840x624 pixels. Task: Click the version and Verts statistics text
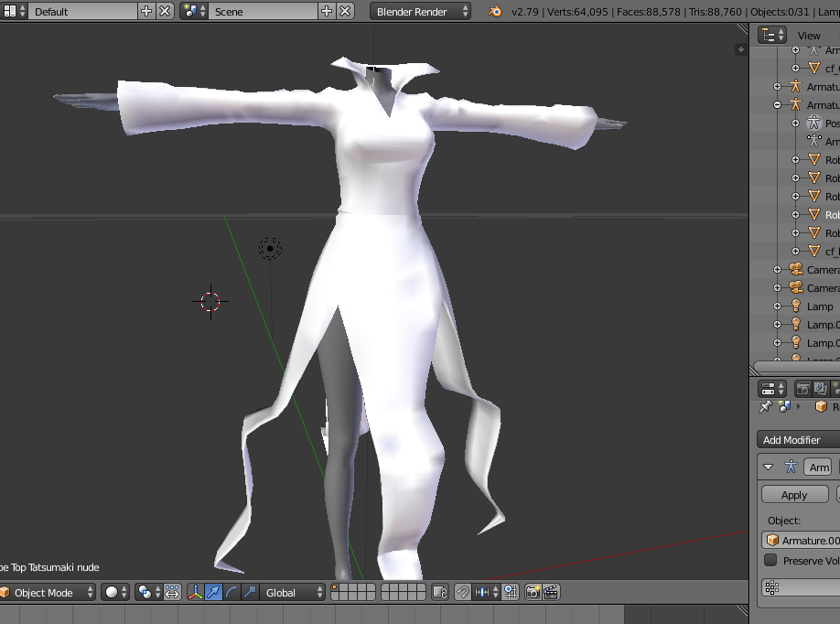click(x=675, y=11)
